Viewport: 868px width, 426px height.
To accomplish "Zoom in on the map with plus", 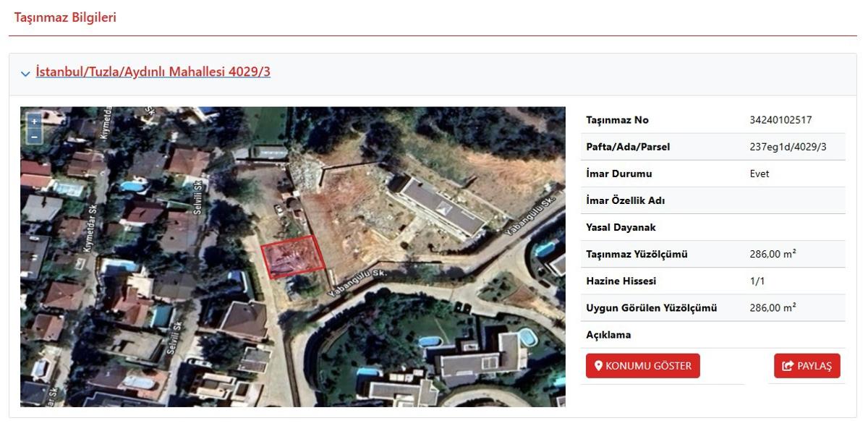I will pyautogui.click(x=33, y=122).
